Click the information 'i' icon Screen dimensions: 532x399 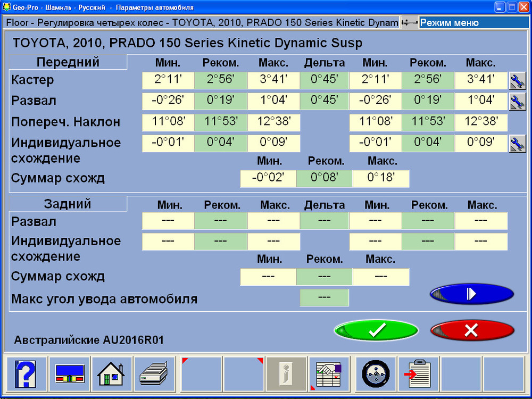[287, 374]
